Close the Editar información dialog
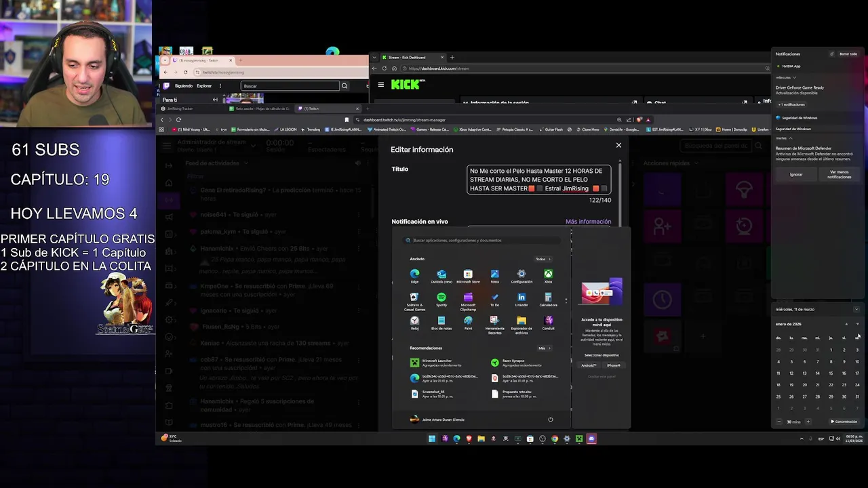Screen dimensions: 868x488 coord(618,145)
